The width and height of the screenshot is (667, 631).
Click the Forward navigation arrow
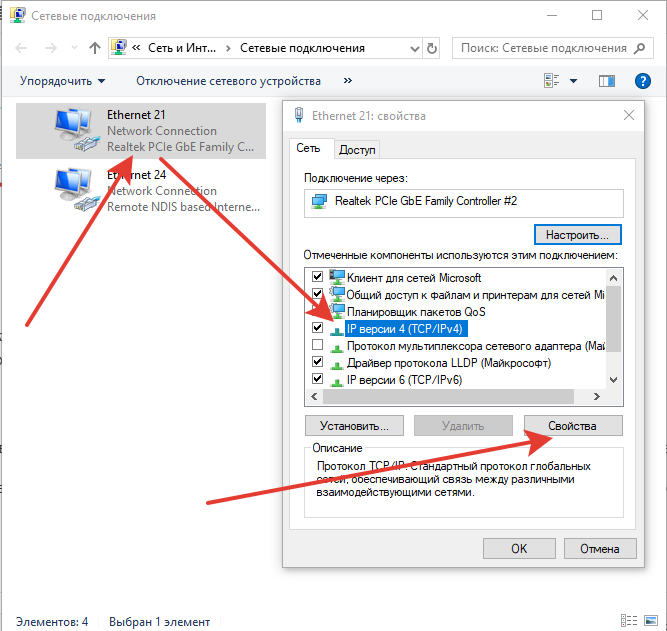pos(51,48)
